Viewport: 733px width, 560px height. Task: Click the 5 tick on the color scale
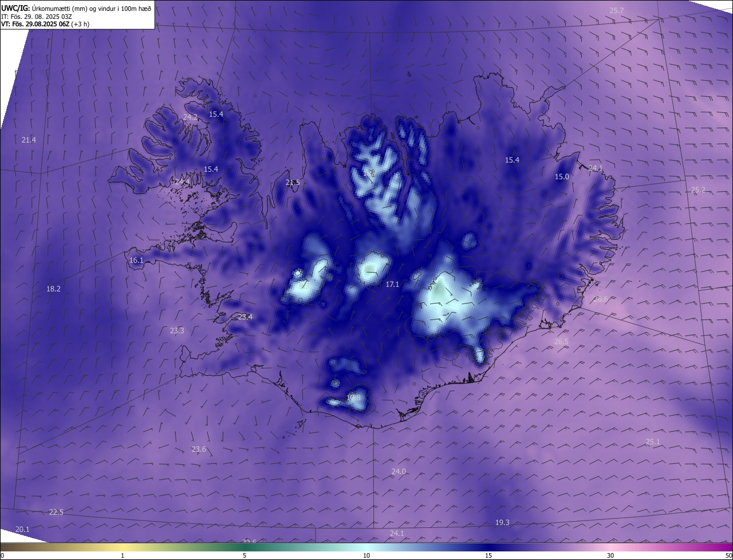245,556
